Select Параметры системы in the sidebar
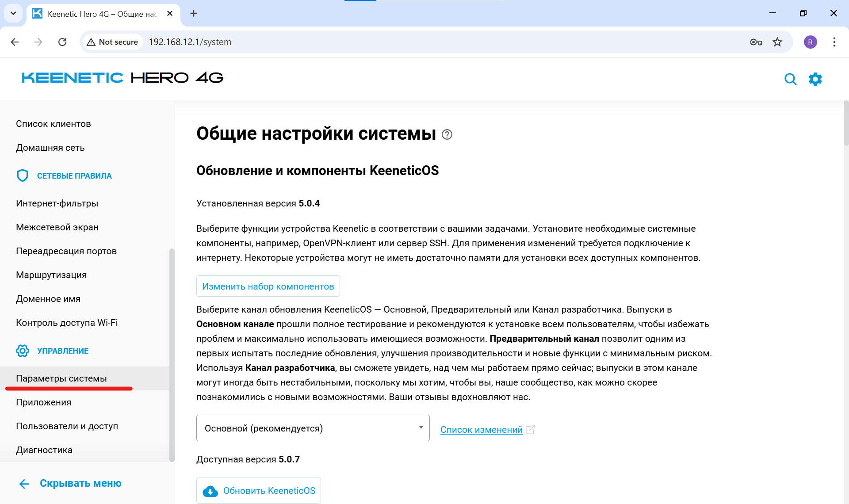 coord(61,378)
